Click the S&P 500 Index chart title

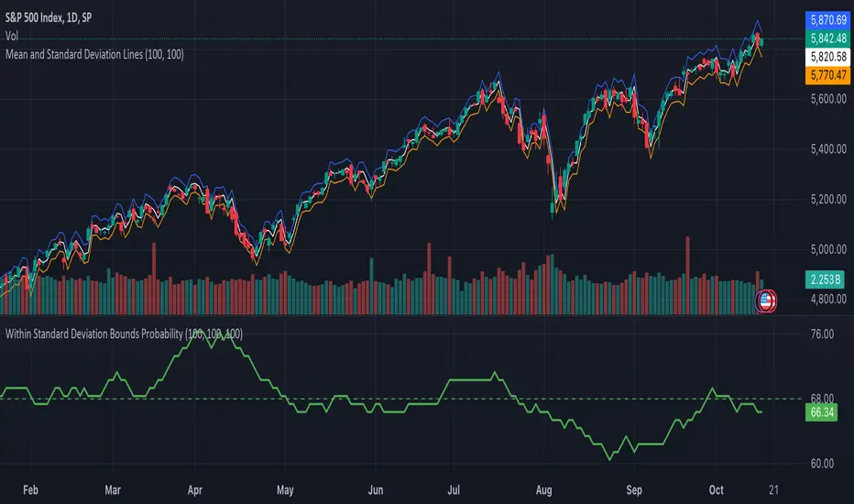tap(49, 18)
